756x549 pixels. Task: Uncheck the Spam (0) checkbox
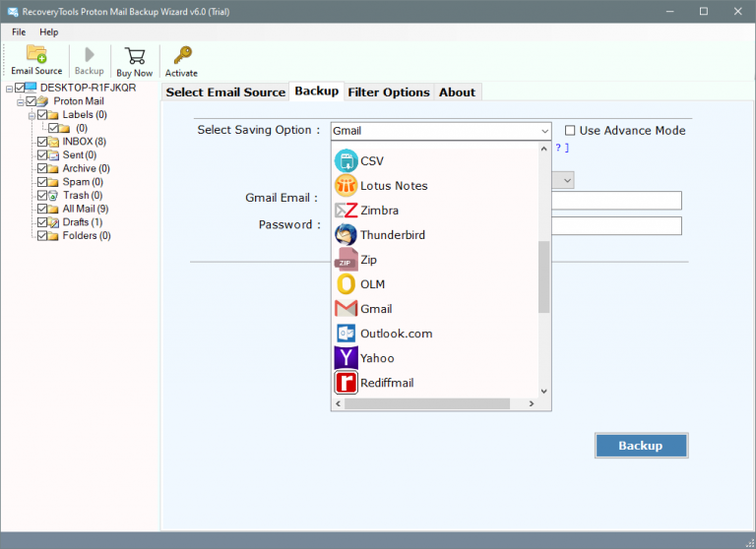coord(42,182)
